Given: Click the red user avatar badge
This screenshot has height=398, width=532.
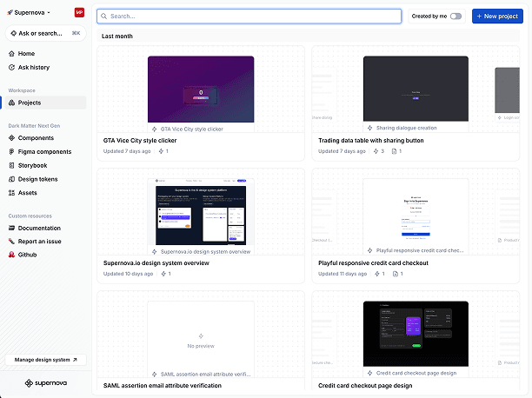Looking at the screenshot, I should click(79, 13).
